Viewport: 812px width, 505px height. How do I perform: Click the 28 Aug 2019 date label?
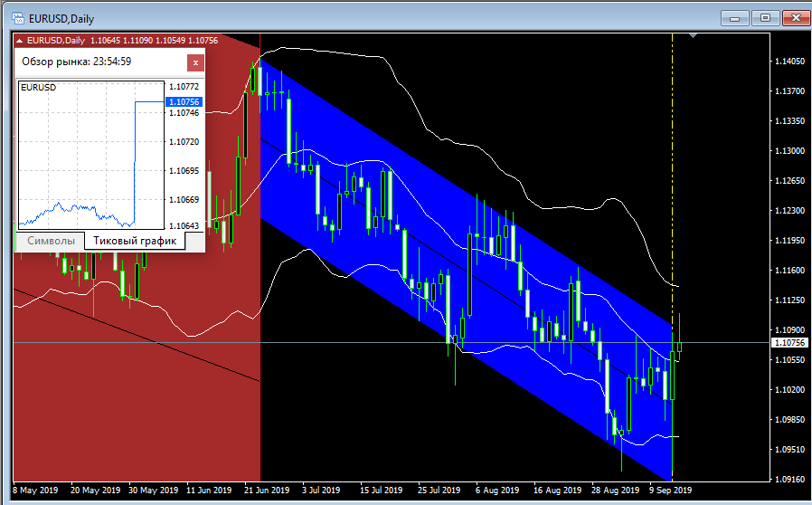coord(615,490)
